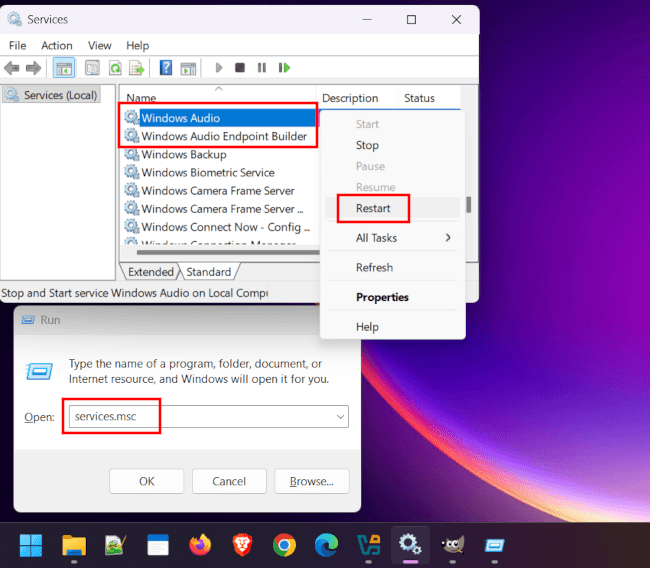Screen dimensions: 650x568
Task: Click the horizontal scrollbar in services list
Action: pos(228,252)
